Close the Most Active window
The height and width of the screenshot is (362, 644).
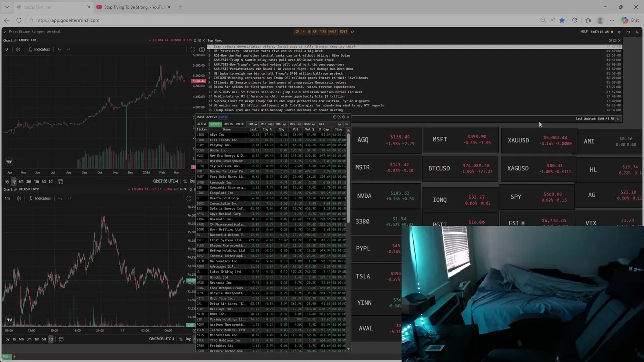[347, 117]
